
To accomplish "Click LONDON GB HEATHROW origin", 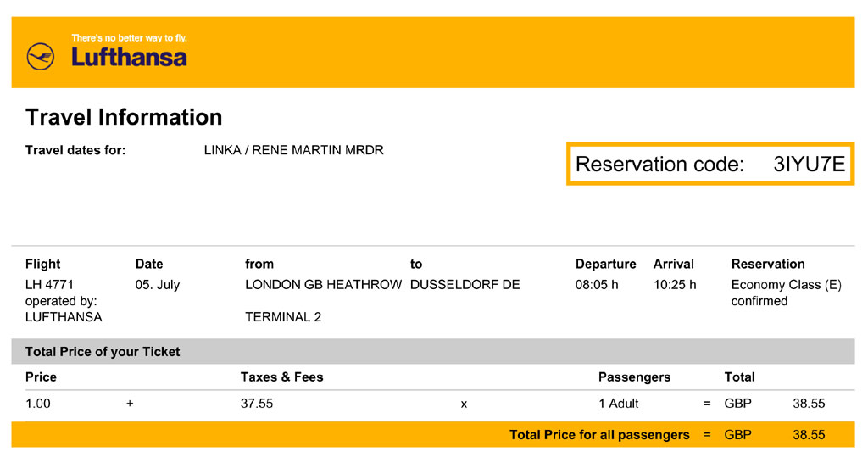I will point(323,285).
